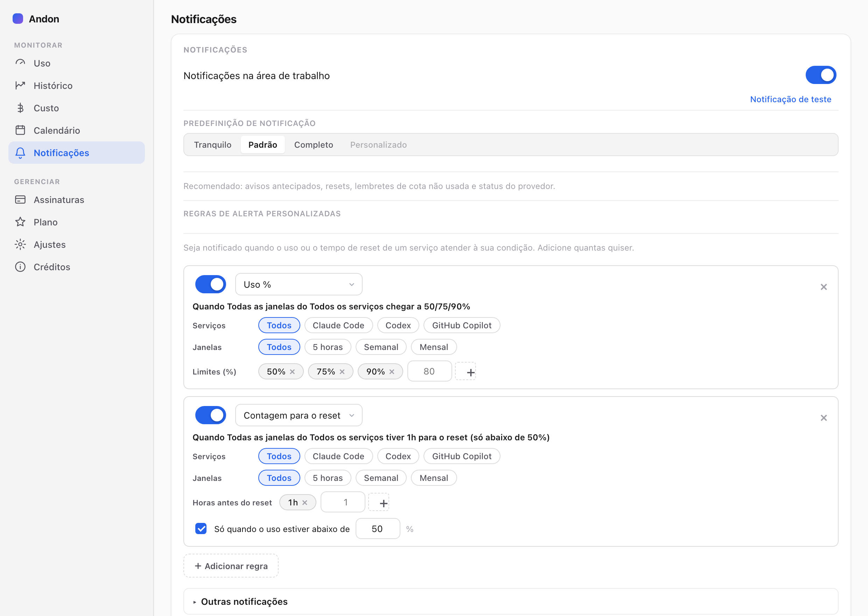Remove the 1h reset chip
The width and height of the screenshot is (868, 616).
(305, 503)
